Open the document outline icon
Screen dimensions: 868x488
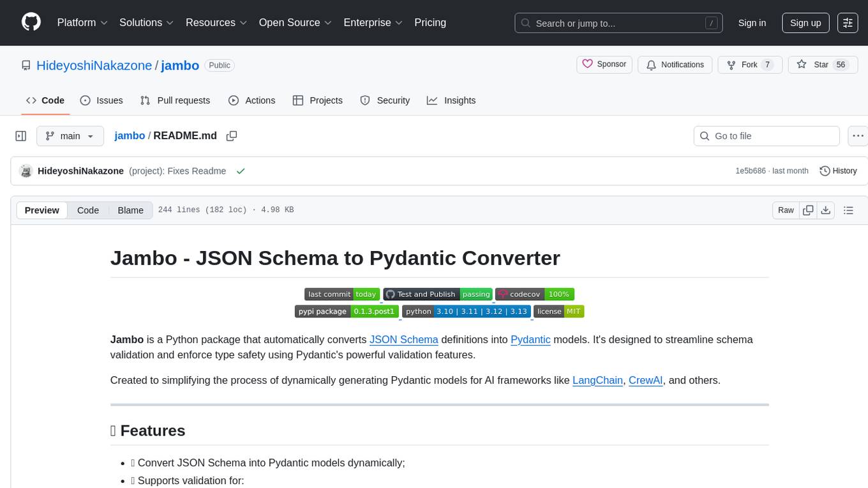[848, 210]
